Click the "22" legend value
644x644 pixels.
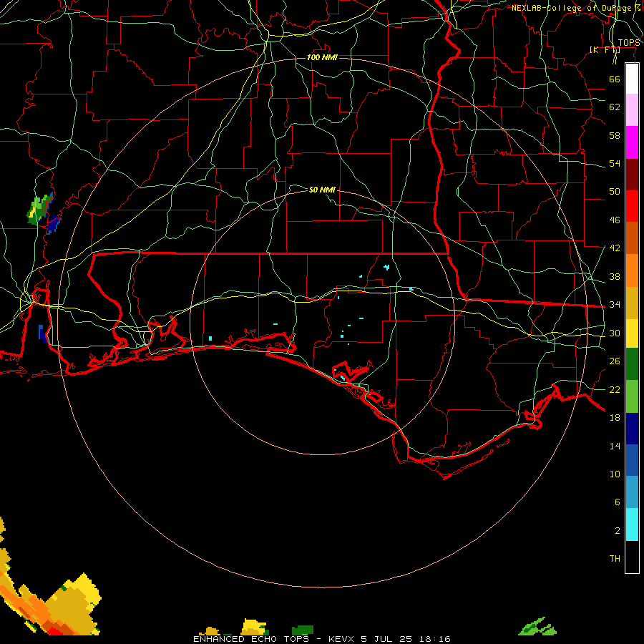click(615, 389)
